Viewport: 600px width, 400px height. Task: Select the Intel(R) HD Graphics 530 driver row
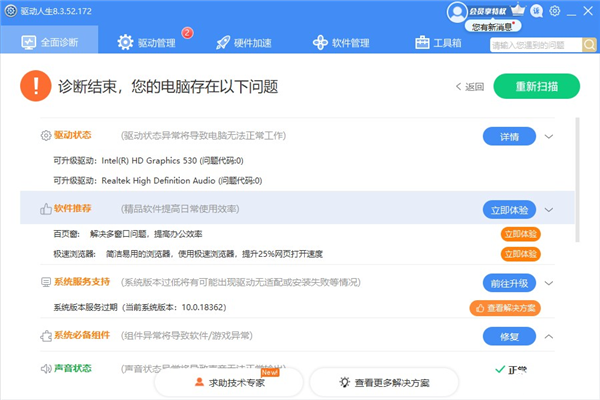click(148, 161)
